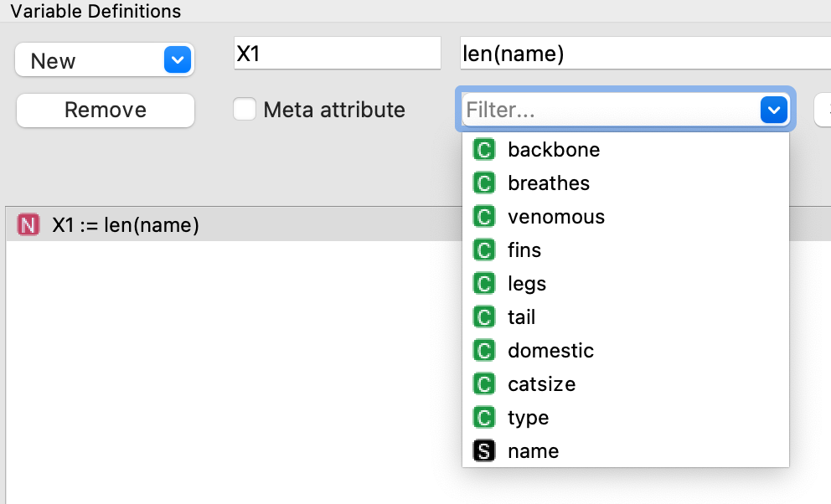Click the C icon beside the type variable
831x504 pixels.
(x=483, y=417)
